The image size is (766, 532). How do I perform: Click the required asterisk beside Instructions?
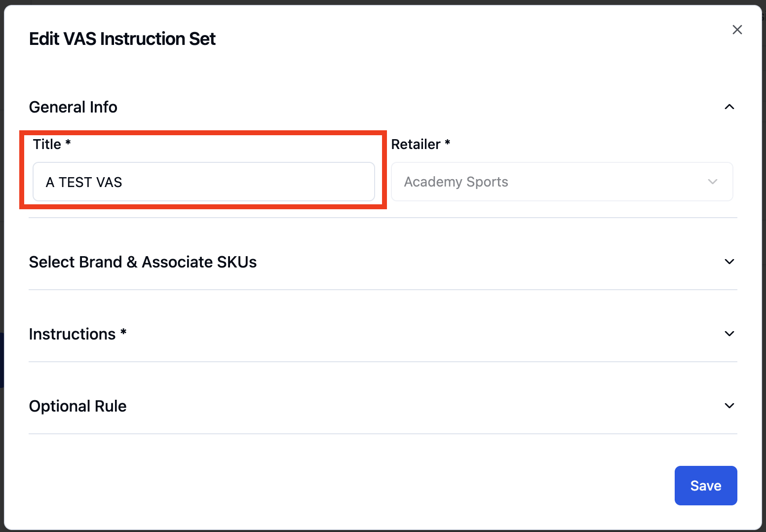(x=123, y=332)
